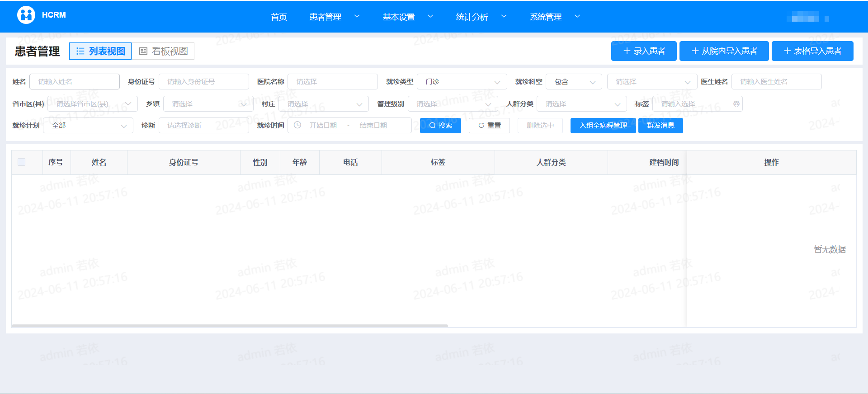Click the HCRM logo icon
Image resolution: width=868 pixels, height=394 pixels.
click(x=26, y=15)
